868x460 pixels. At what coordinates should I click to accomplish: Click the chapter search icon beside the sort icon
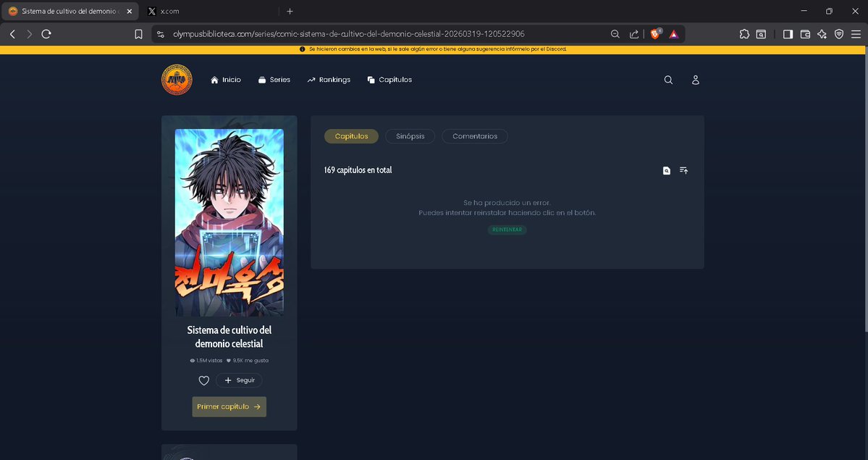tap(667, 171)
